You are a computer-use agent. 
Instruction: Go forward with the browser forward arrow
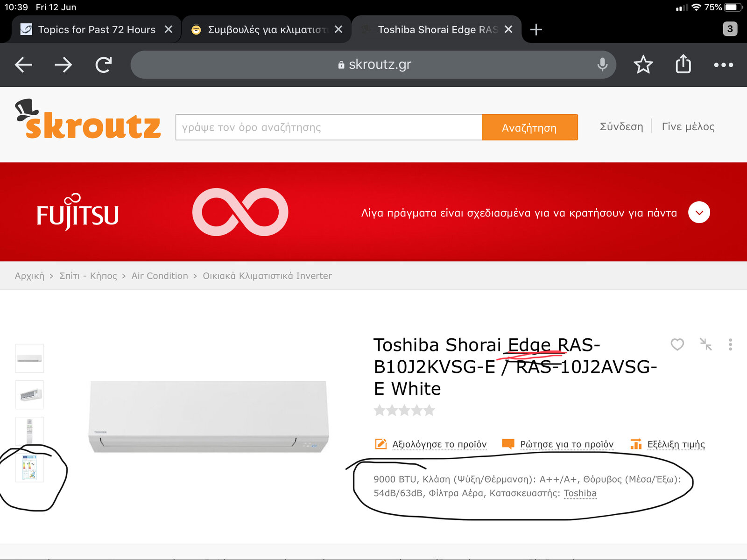63,65
